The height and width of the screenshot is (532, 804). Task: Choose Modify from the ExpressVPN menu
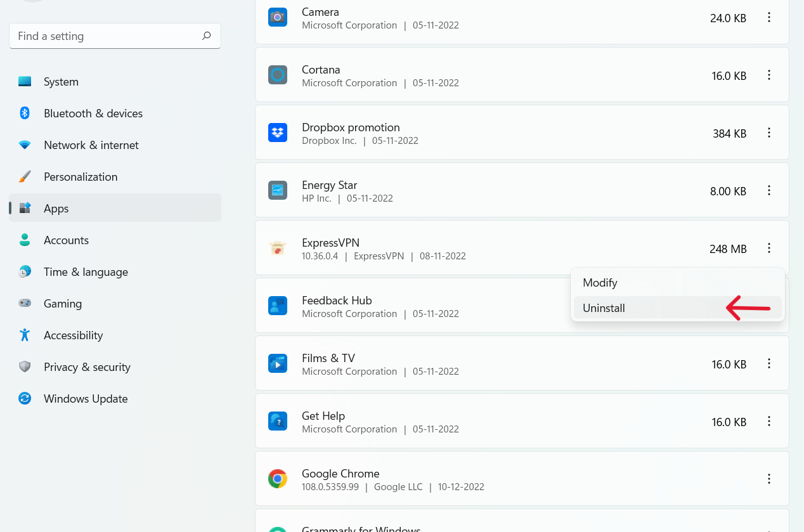point(677,283)
